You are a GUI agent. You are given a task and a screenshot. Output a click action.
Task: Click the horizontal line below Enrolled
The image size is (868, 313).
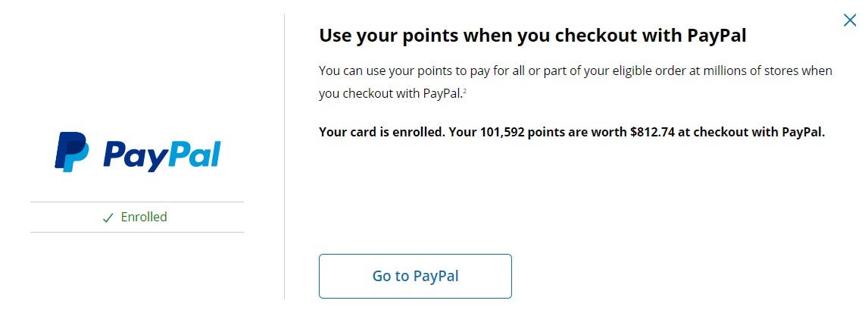pyautogui.click(x=137, y=232)
